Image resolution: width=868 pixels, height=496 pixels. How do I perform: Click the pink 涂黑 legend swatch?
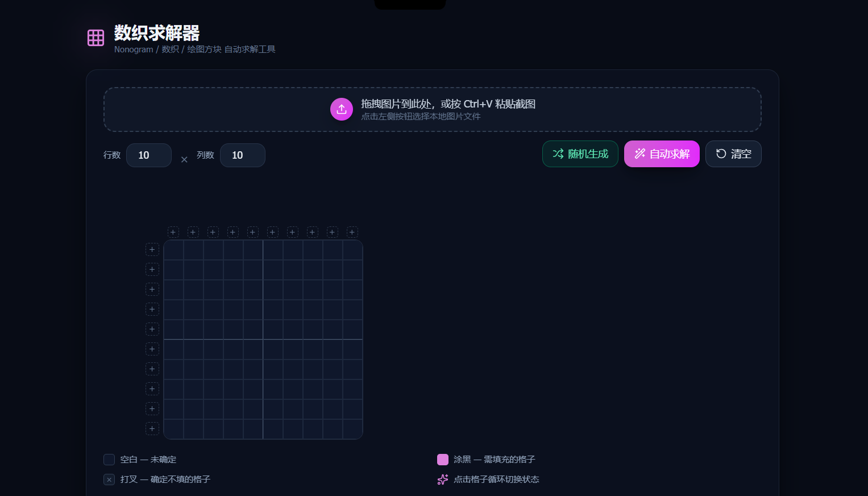(443, 460)
